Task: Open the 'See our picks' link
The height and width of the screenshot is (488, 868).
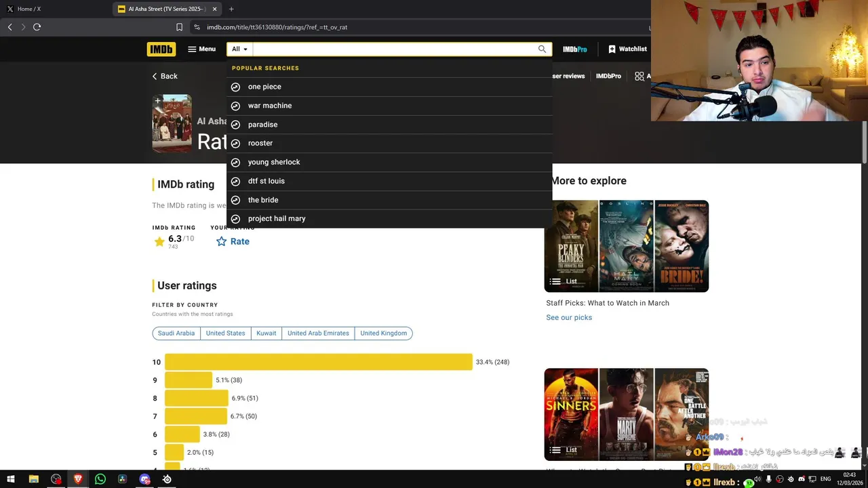Action: click(x=569, y=317)
